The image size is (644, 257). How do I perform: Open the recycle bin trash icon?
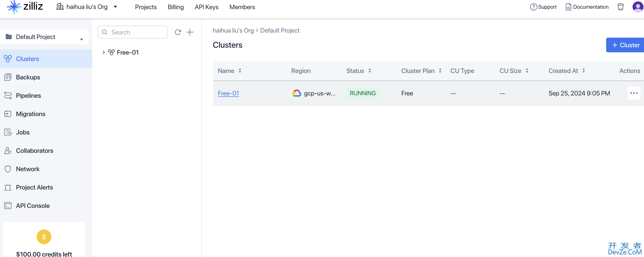(x=621, y=7)
